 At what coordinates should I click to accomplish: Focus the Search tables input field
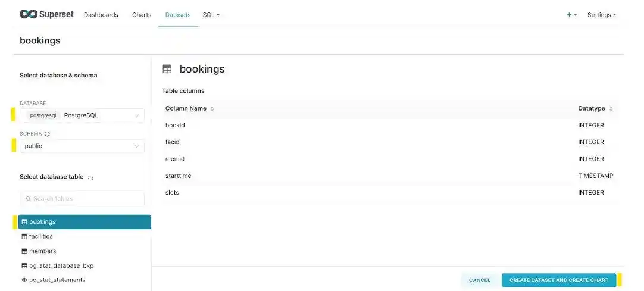click(x=82, y=199)
